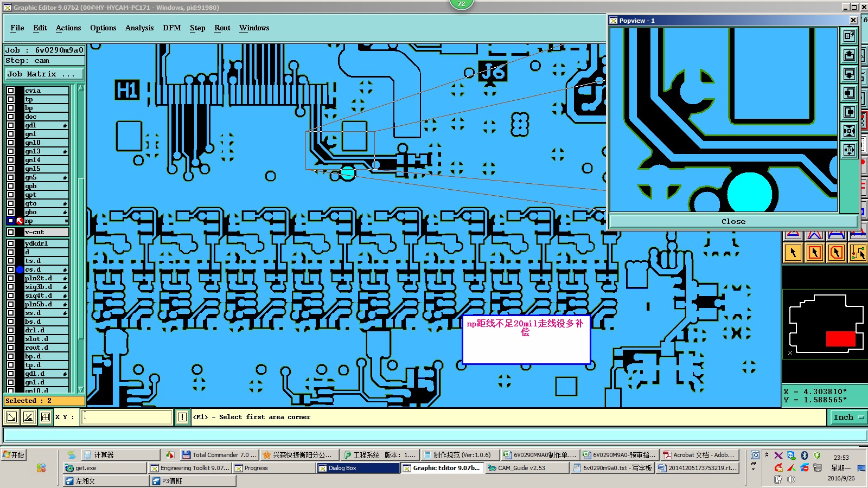Pan the Popview down with the arrow icon
This screenshot has width=868, height=488.
coord(849,74)
